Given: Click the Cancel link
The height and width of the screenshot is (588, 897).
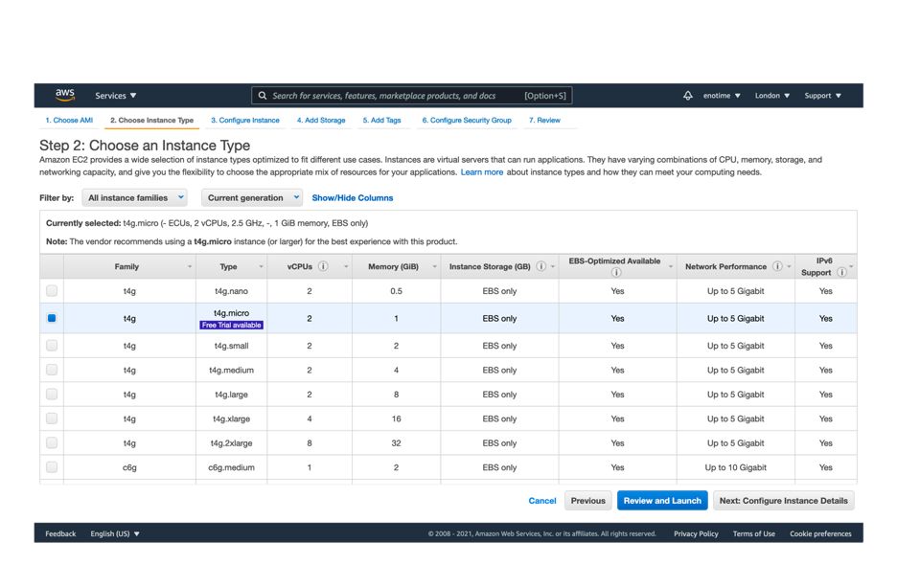Looking at the screenshot, I should [542, 501].
